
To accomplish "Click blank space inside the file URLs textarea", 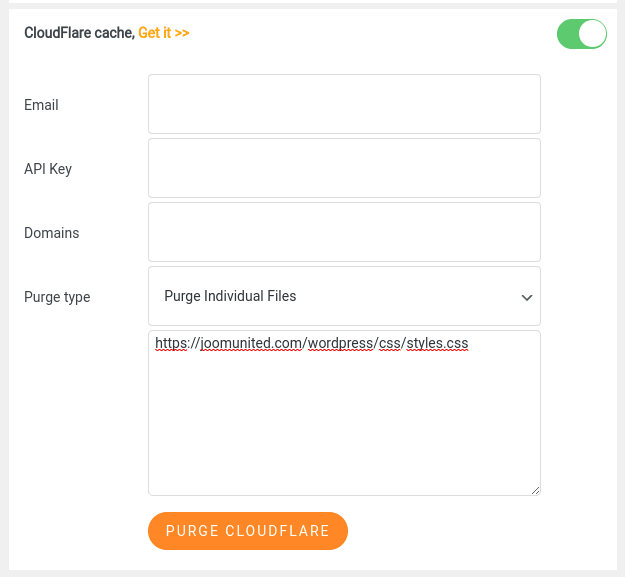I will click(x=344, y=430).
